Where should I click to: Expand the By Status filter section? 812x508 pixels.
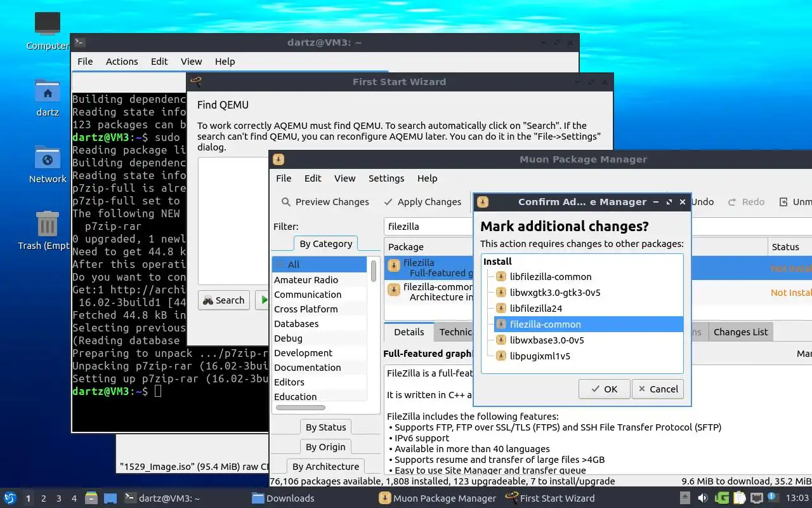point(325,427)
